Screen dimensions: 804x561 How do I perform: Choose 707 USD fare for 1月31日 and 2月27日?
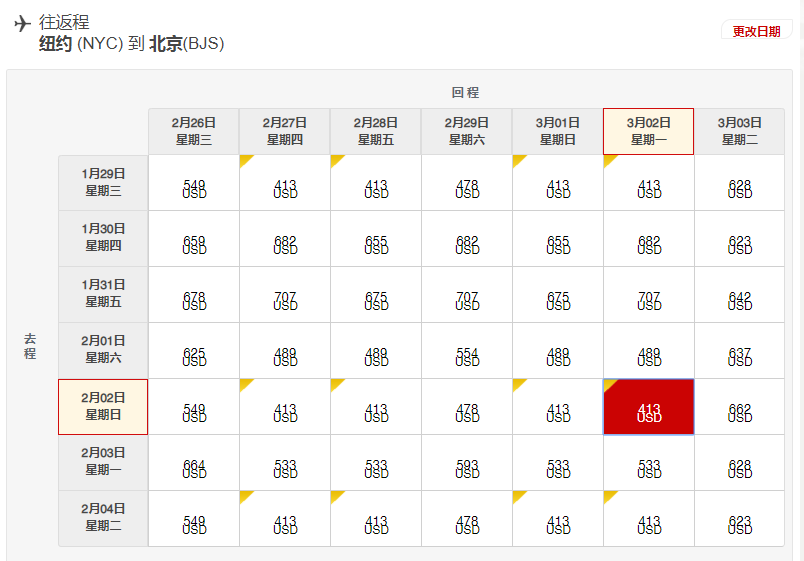click(x=285, y=294)
